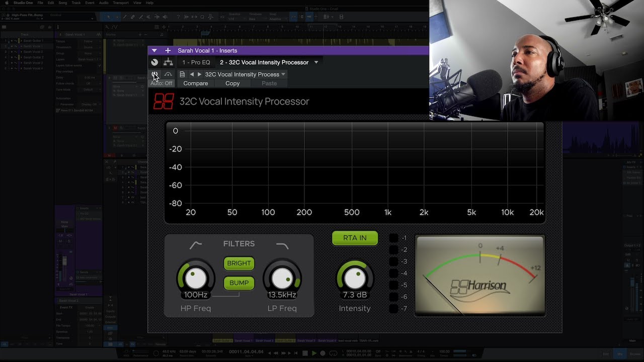Click the plus icon in the Inserts header
This screenshot has width=644, height=362.
click(x=168, y=50)
